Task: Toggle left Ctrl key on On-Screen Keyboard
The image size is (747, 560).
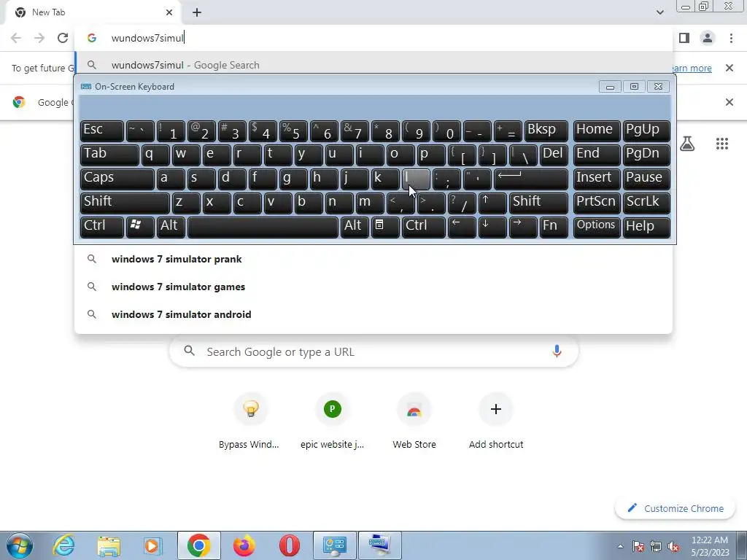Action: point(102,227)
